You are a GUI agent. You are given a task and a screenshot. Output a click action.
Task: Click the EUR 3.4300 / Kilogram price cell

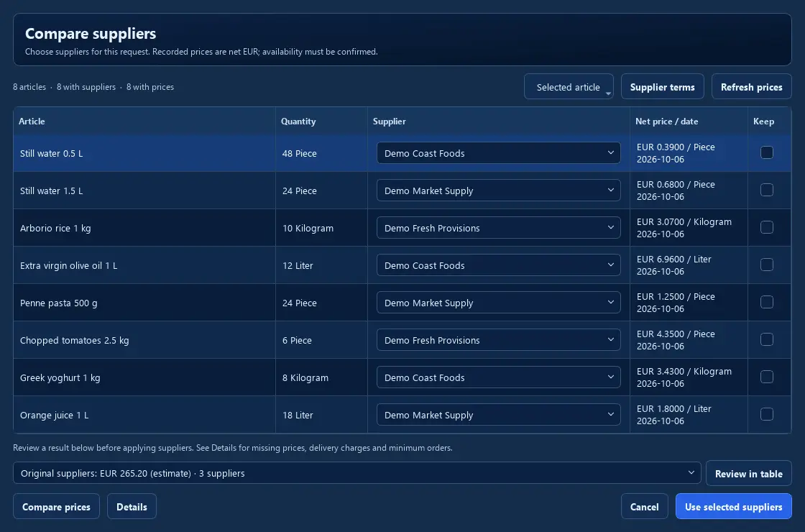point(689,377)
